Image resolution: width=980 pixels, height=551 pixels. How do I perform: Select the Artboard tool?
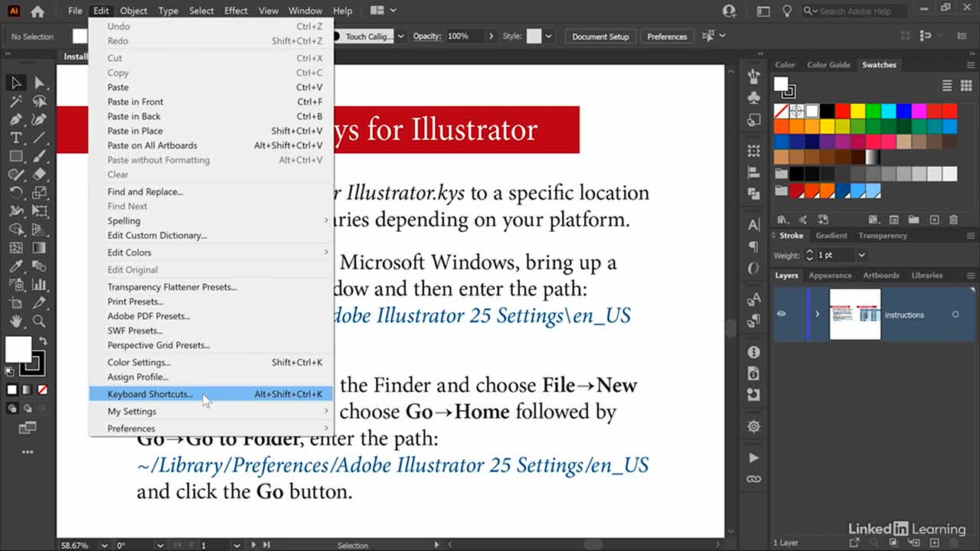click(15, 303)
